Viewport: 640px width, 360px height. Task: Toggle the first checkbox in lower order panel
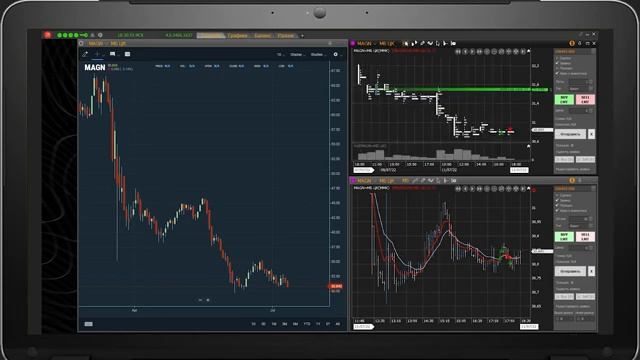[557, 196]
